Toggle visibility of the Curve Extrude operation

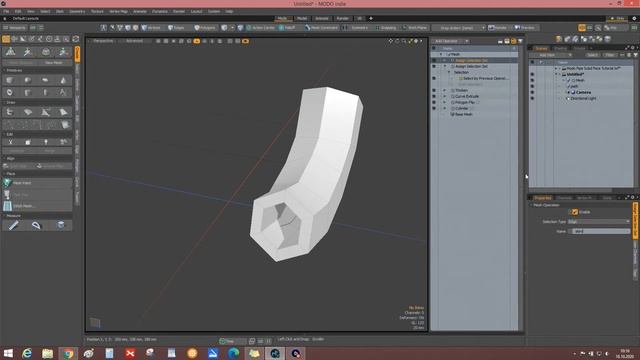(x=434, y=96)
